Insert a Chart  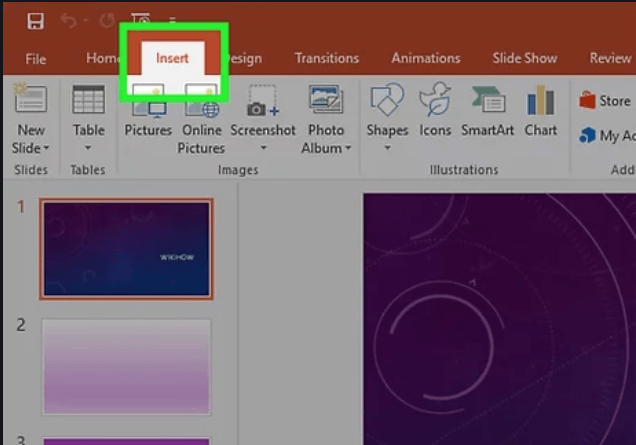point(540,110)
